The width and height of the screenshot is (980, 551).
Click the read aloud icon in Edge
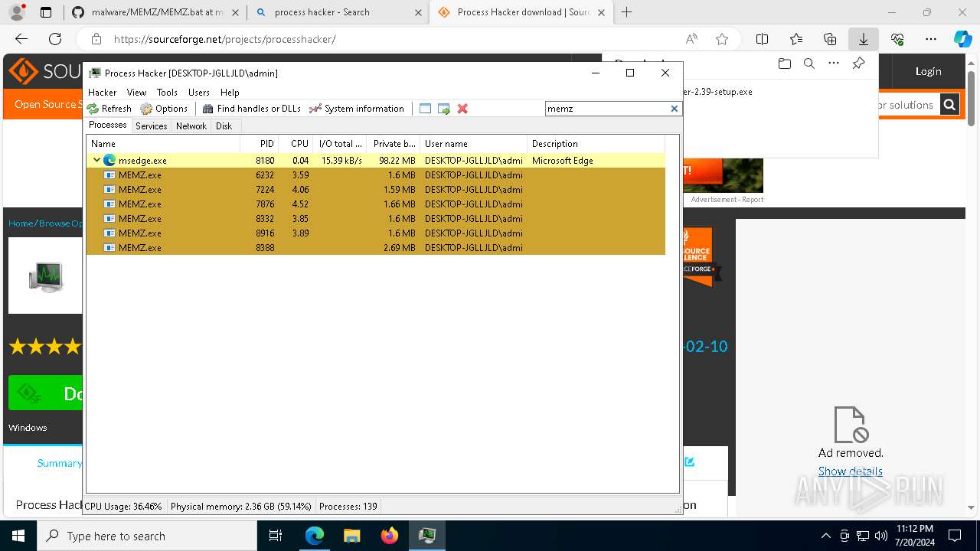click(x=691, y=39)
